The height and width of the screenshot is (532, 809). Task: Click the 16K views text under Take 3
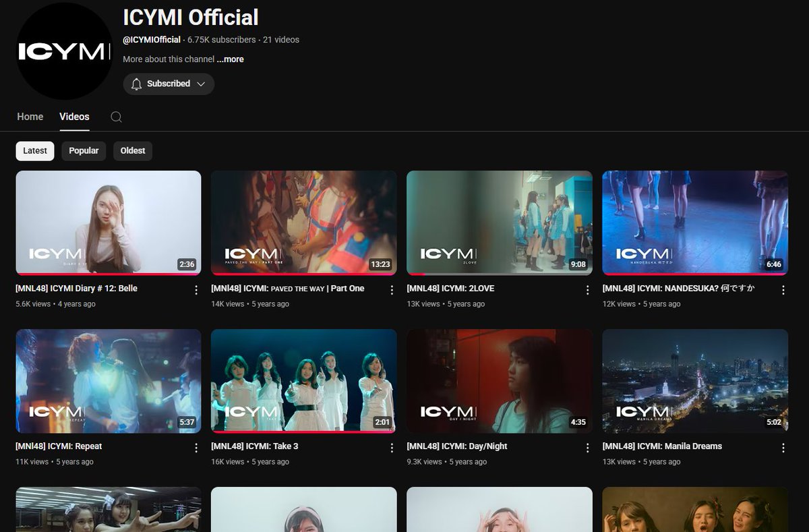[227, 462]
